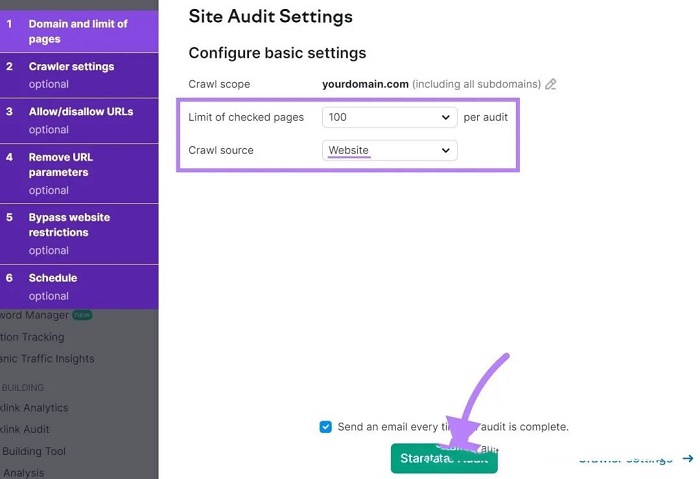Open Organic Traffic Insights in the sidebar
700x479 pixels.
47,358
